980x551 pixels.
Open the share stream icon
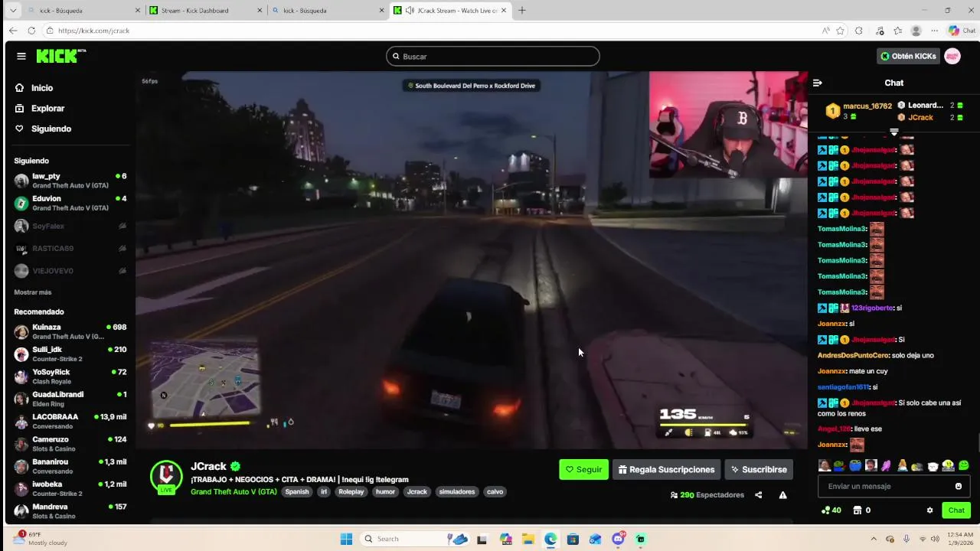[x=758, y=495]
